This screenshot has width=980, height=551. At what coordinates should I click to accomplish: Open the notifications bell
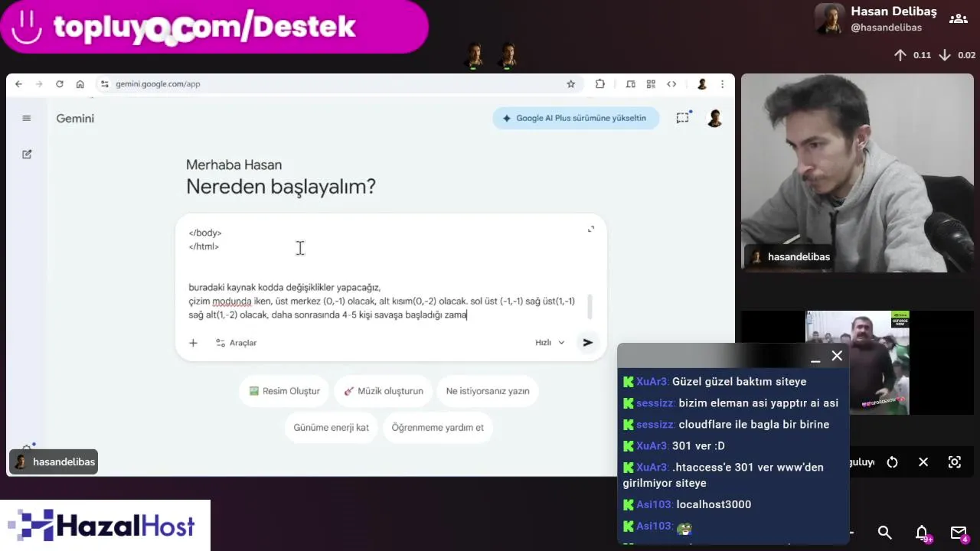click(x=923, y=533)
